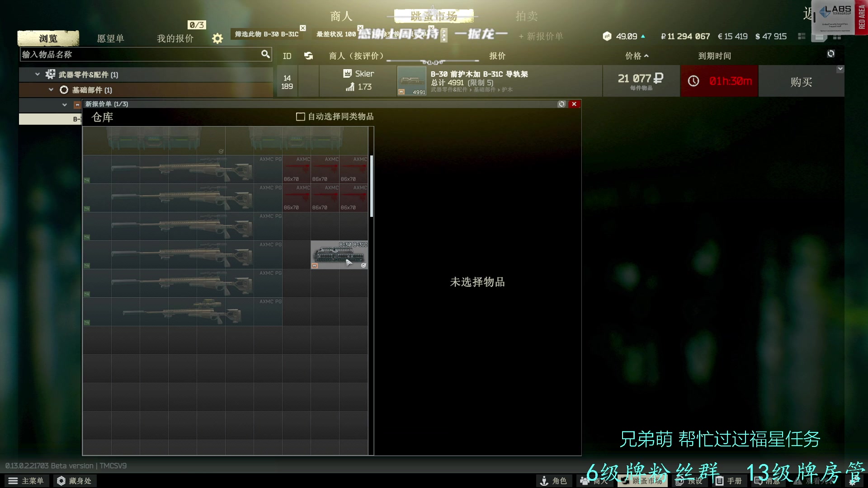This screenshot has height=488, width=868.
Task: Open the 商人 top tab
Action: (341, 16)
